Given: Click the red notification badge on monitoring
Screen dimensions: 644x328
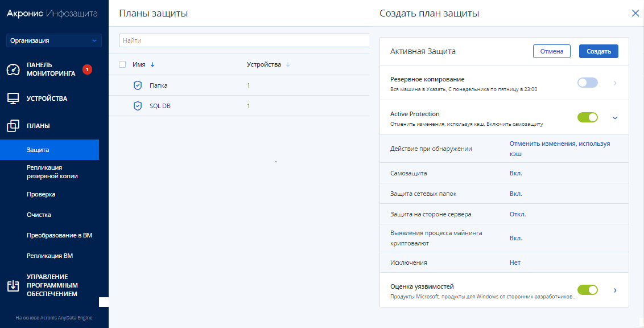Looking at the screenshot, I should tap(87, 69).
